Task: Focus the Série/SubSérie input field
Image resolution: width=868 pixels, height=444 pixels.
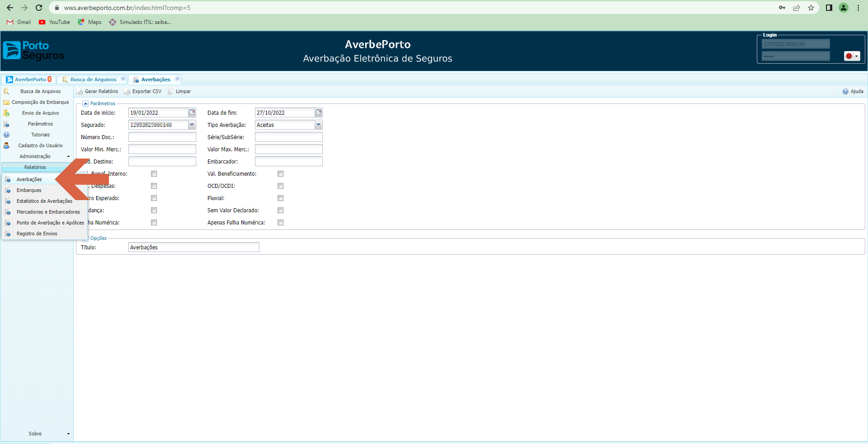Action: (289, 137)
